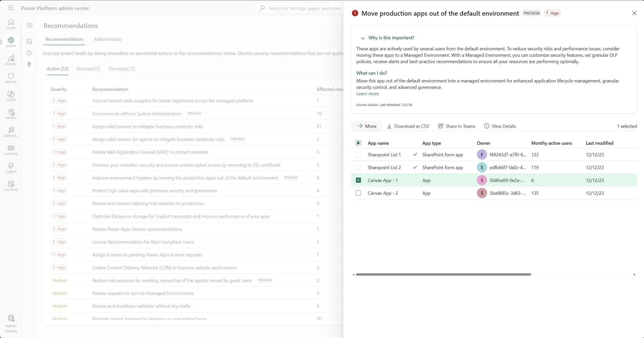Image resolution: width=644 pixels, height=338 pixels.
Task: Open Licensing from the sidebar
Action: (x=11, y=150)
